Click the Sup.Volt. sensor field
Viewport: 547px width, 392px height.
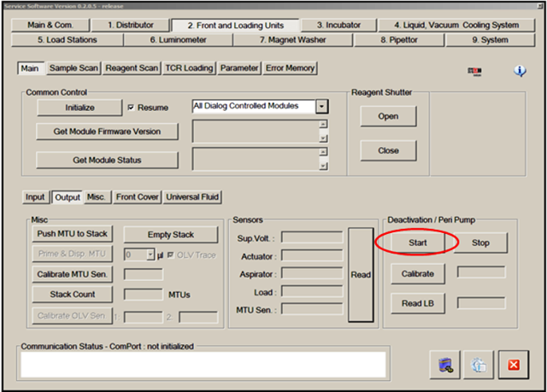[x=312, y=237]
